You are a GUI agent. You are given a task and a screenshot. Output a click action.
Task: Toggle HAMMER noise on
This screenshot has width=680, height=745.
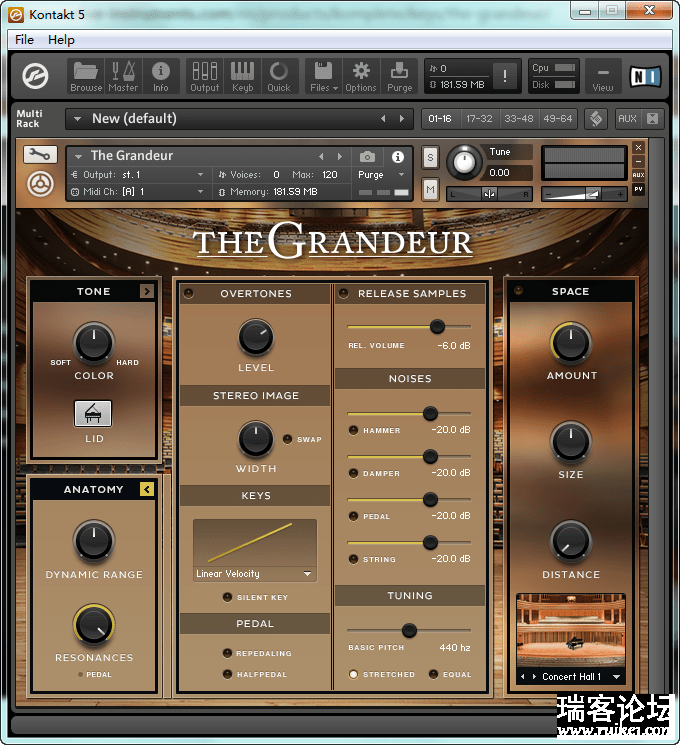click(353, 430)
